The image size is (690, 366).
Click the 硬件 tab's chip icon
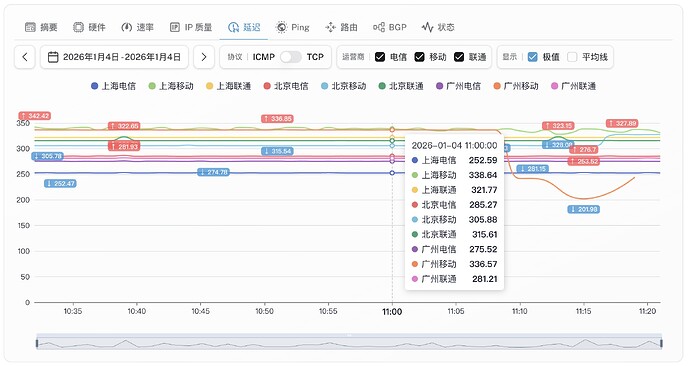click(x=78, y=27)
